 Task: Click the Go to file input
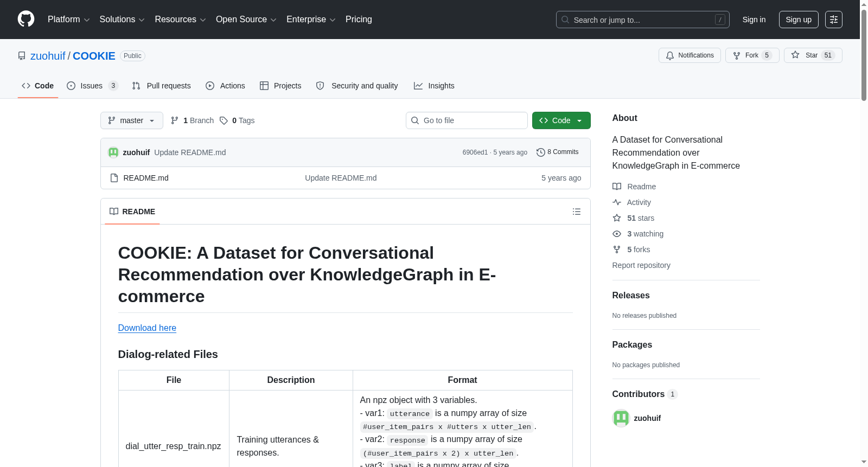pos(467,120)
